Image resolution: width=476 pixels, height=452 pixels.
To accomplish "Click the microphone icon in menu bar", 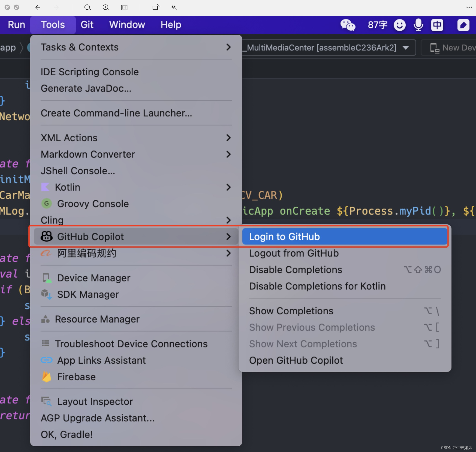I will coord(418,25).
